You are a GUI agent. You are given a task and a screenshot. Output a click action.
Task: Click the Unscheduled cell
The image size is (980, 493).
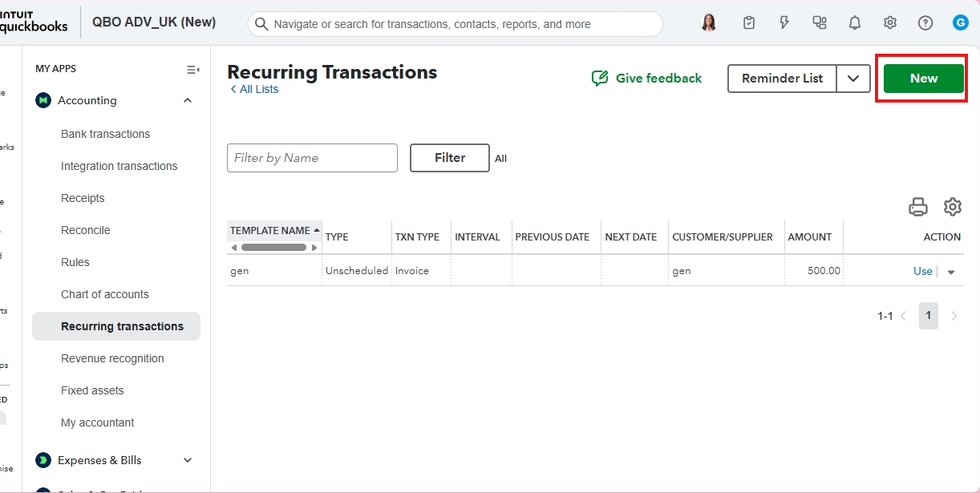click(x=357, y=271)
